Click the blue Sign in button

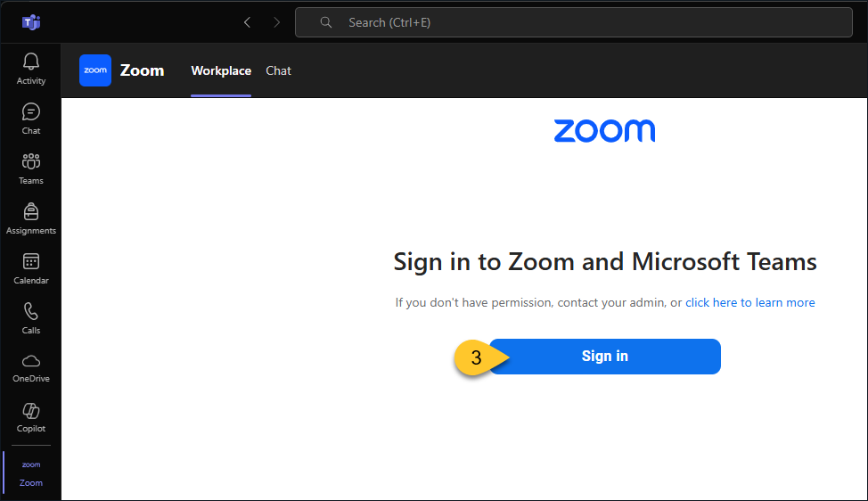tap(605, 357)
